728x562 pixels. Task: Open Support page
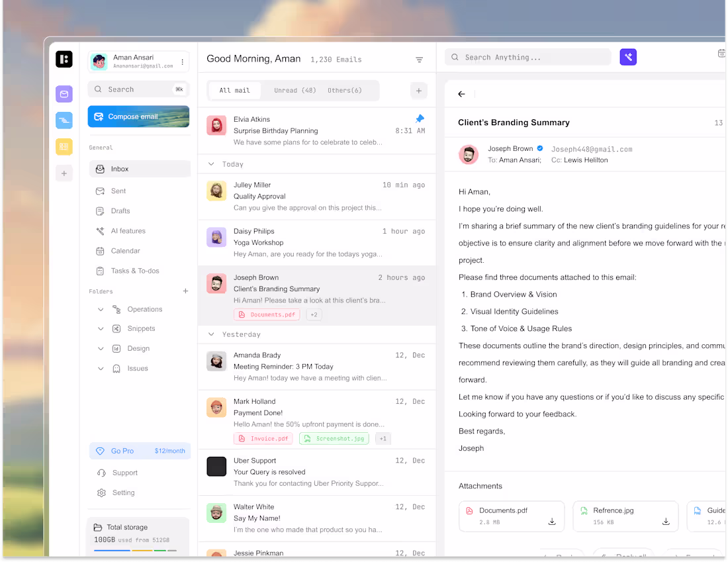(118, 473)
